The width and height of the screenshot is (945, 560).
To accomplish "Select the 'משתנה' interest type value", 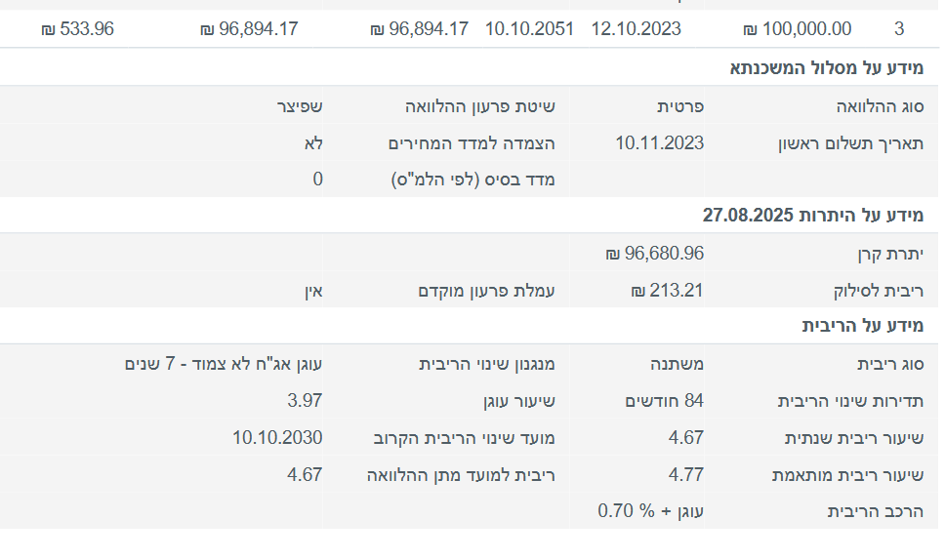I will [677, 364].
